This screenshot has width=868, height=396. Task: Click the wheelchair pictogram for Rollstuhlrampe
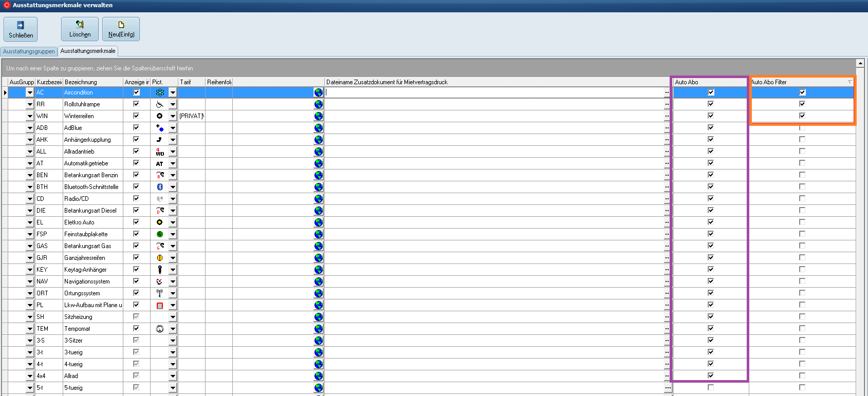tap(160, 104)
